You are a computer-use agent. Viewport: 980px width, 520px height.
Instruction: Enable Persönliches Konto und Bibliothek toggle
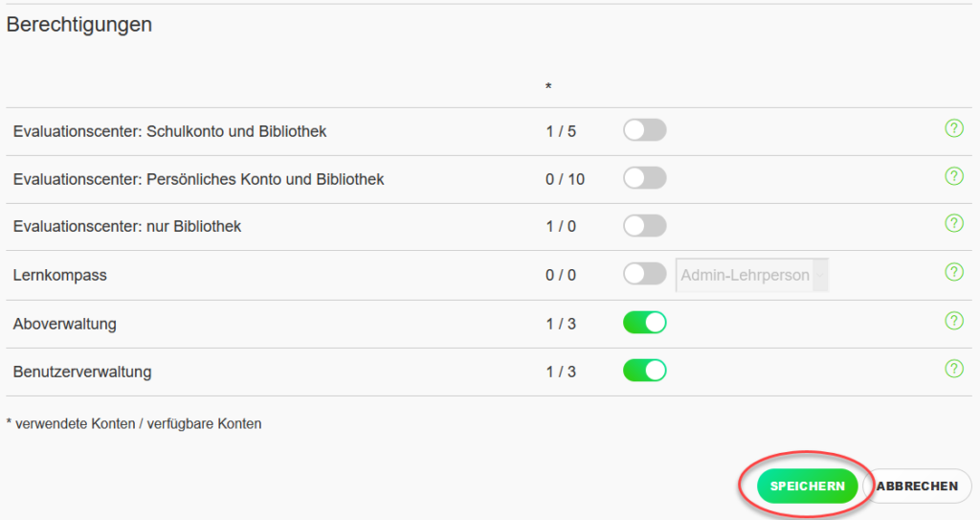(644, 178)
